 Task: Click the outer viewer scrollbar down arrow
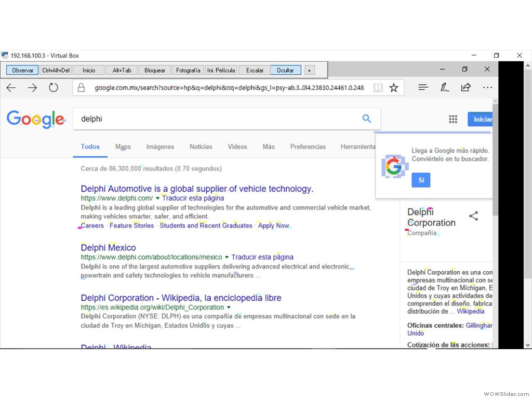(x=528, y=345)
